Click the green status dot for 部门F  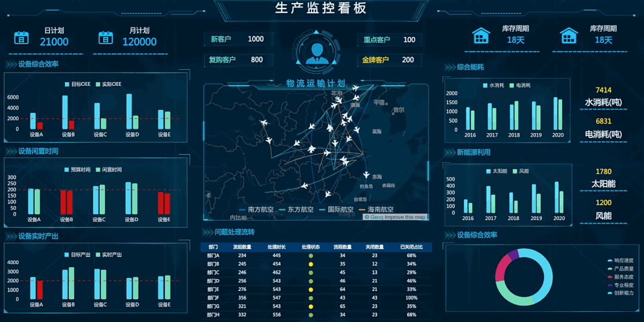pyautogui.click(x=311, y=298)
